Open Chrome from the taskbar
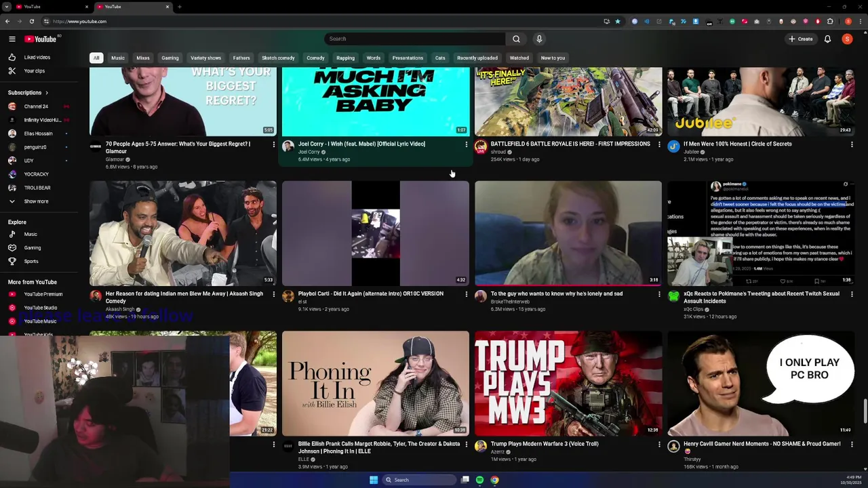 495,480
